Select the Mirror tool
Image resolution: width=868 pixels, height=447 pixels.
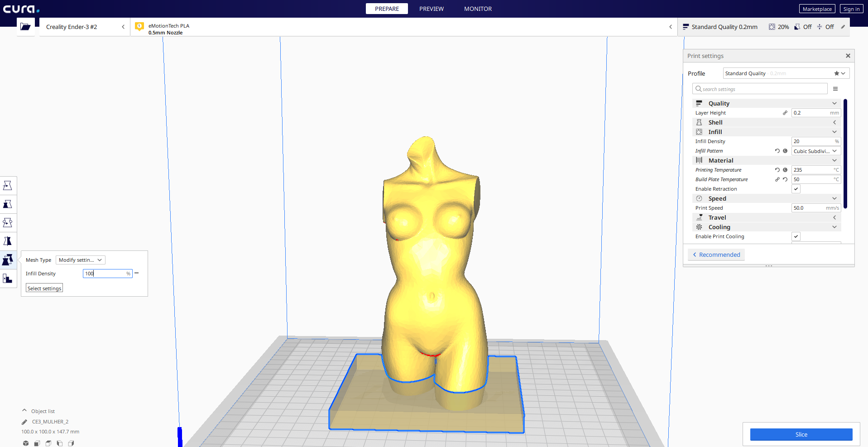(x=8, y=241)
